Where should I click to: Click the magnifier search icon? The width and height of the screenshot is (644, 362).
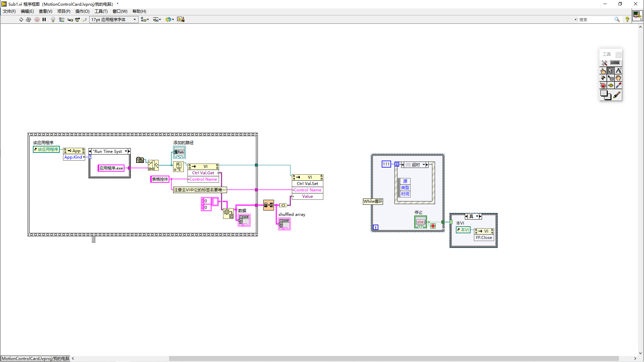coord(617,19)
